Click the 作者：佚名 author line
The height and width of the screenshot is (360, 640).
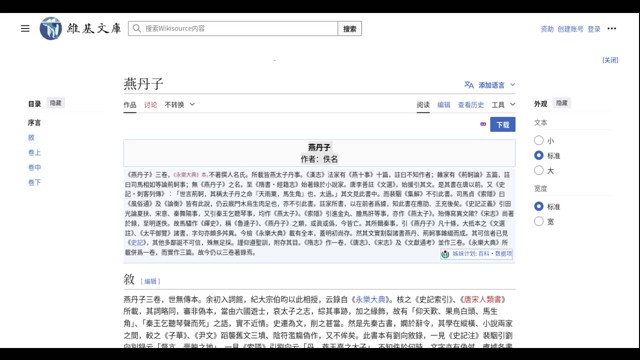pyautogui.click(x=319, y=159)
